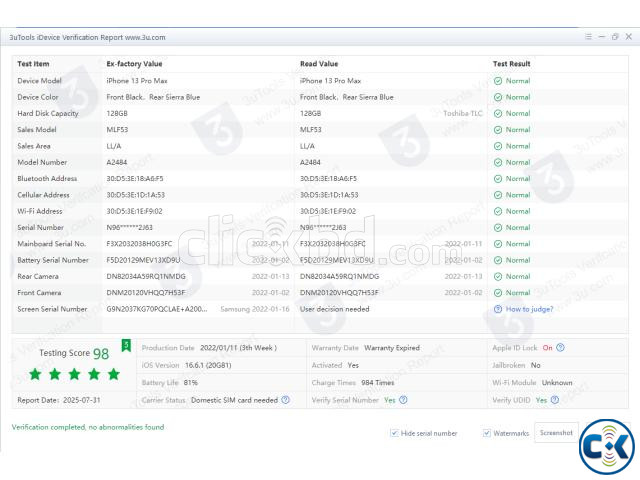This screenshot has height=480, width=640.
Task: Click Verification completed, no abnormalities found message
Action: click(x=88, y=427)
